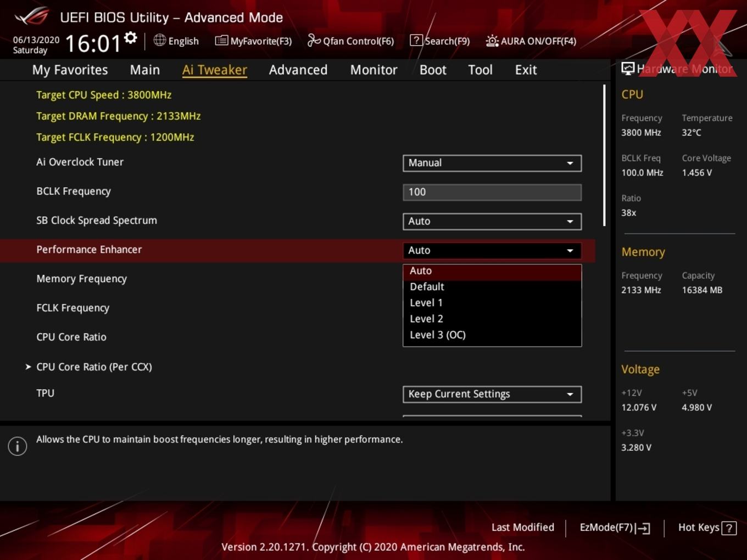The height and width of the screenshot is (560, 747).
Task: Collapse the Performance Enhancer dropdown
Action: pyautogui.click(x=492, y=250)
